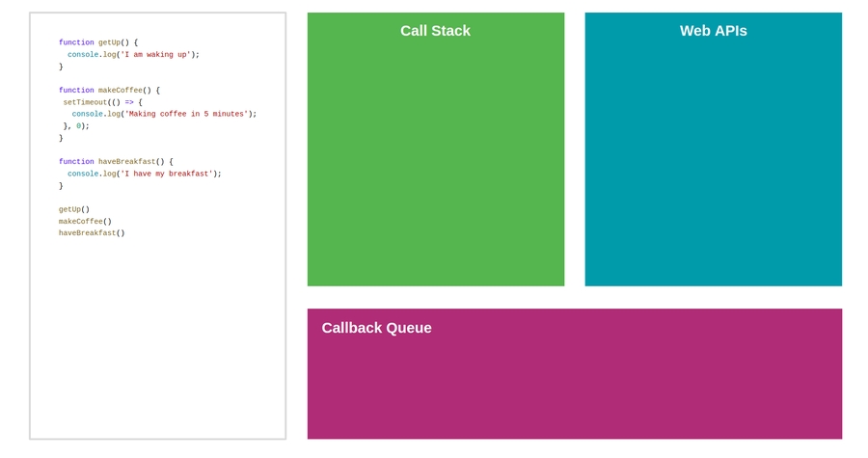Click the function haveBreakfast declaration line
The height and width of the screenshot is (458, 868).
(116, 162)
